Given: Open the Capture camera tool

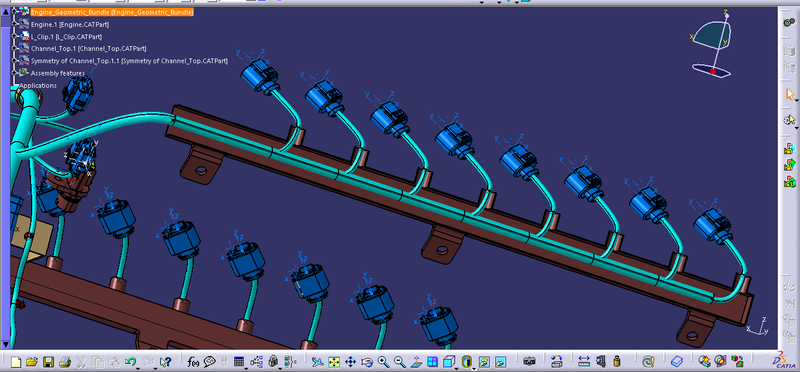Looking at the screenshot, I should pos(530,362).
